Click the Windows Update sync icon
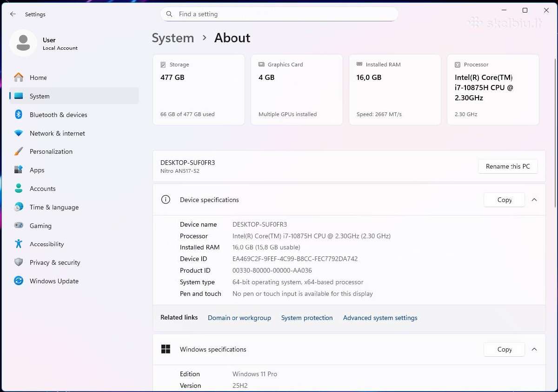 coord(19,281)
